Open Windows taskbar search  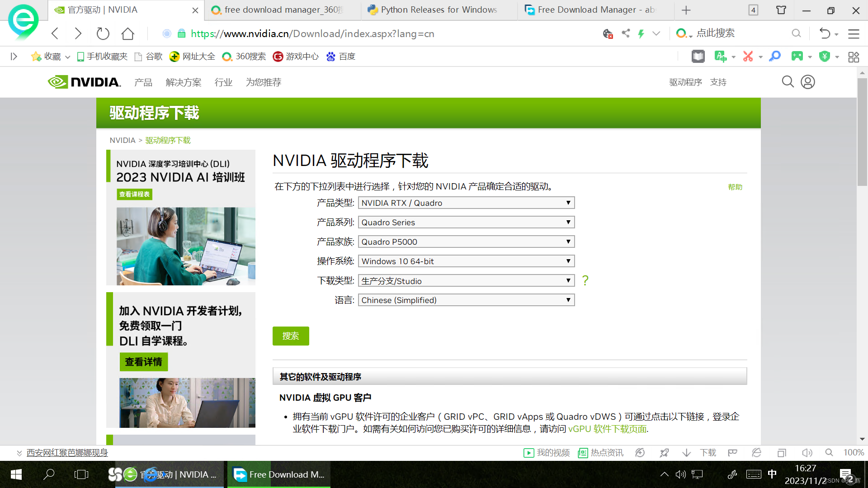point(49,474)
